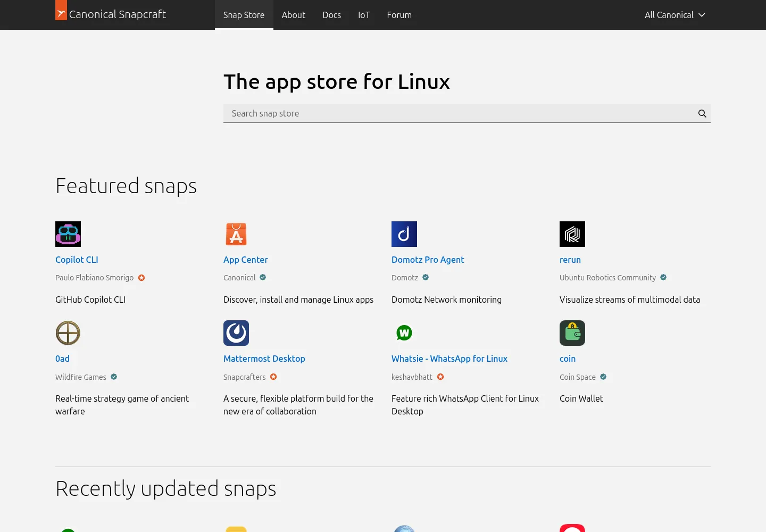This screenshot has width=766, height=532.
Task: Open the Copilot CLI link
Action: point(77,260)
